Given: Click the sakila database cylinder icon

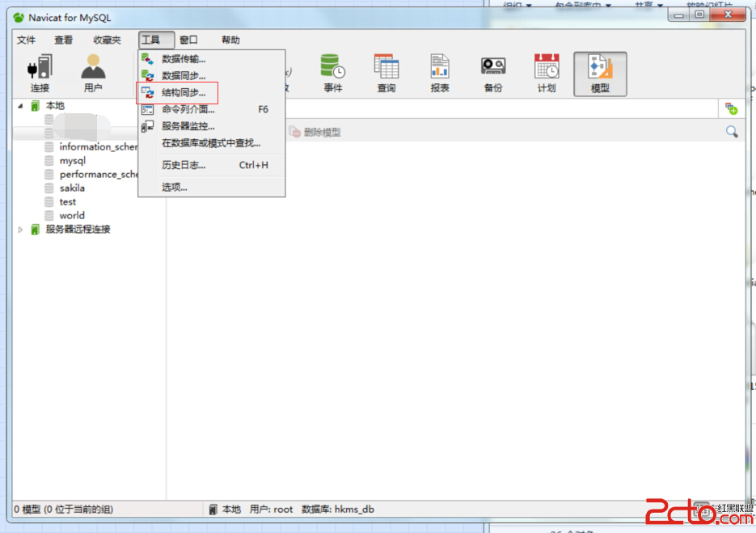Looking at the screenshot, I should 49,188.
